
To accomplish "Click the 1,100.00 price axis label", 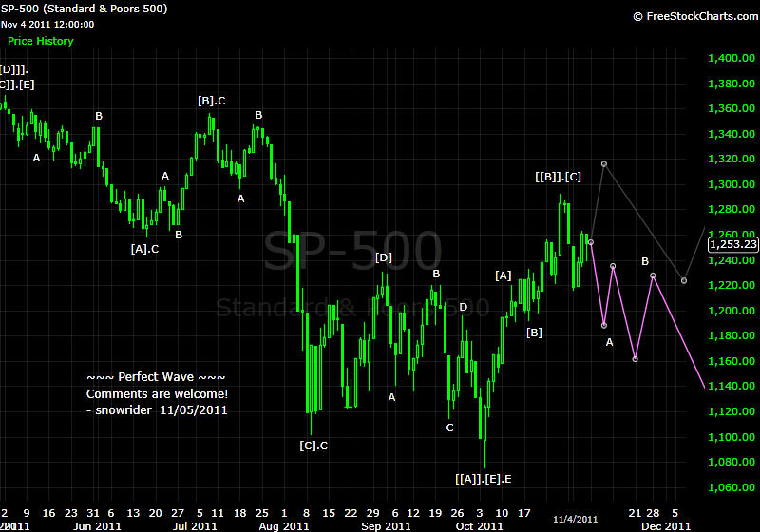I will coord(731,437).
